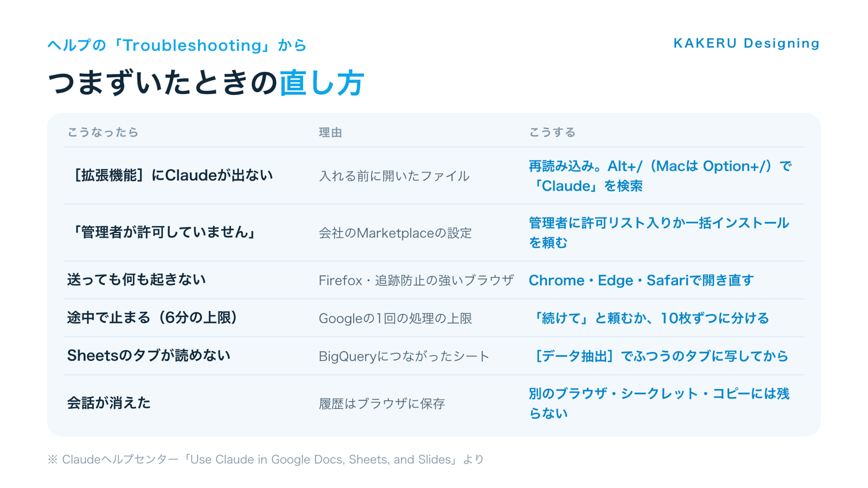Select the cell '送っても何も起きない'
868x488 pixels.
pyautogui.click(x=136, y=280)
